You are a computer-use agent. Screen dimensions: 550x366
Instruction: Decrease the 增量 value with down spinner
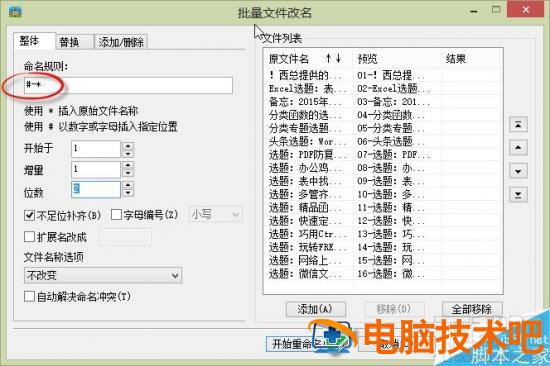(x=128, y=173)
